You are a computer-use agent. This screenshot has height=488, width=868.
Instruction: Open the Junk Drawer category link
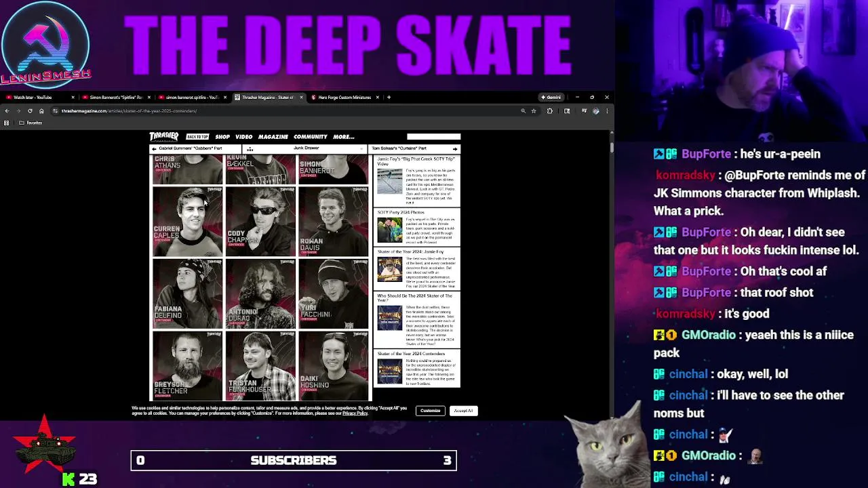pos(306,148)
